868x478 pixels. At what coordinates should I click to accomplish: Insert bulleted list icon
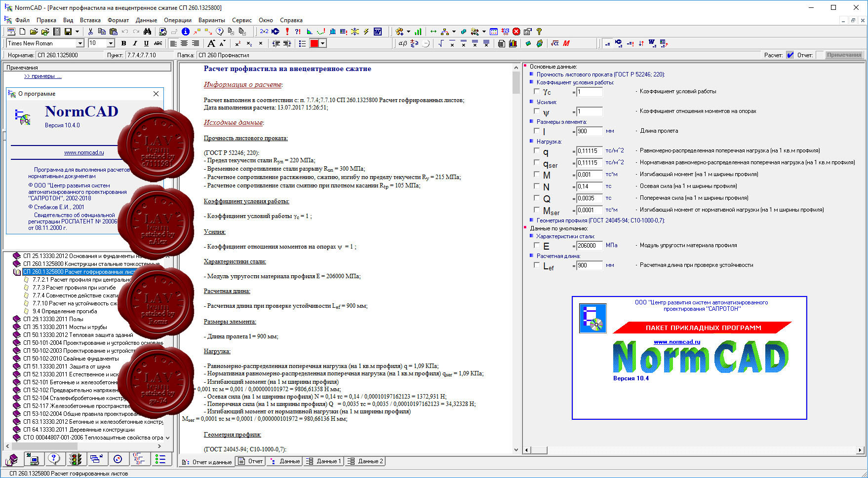pyautogui.click(x=302, y=43)
